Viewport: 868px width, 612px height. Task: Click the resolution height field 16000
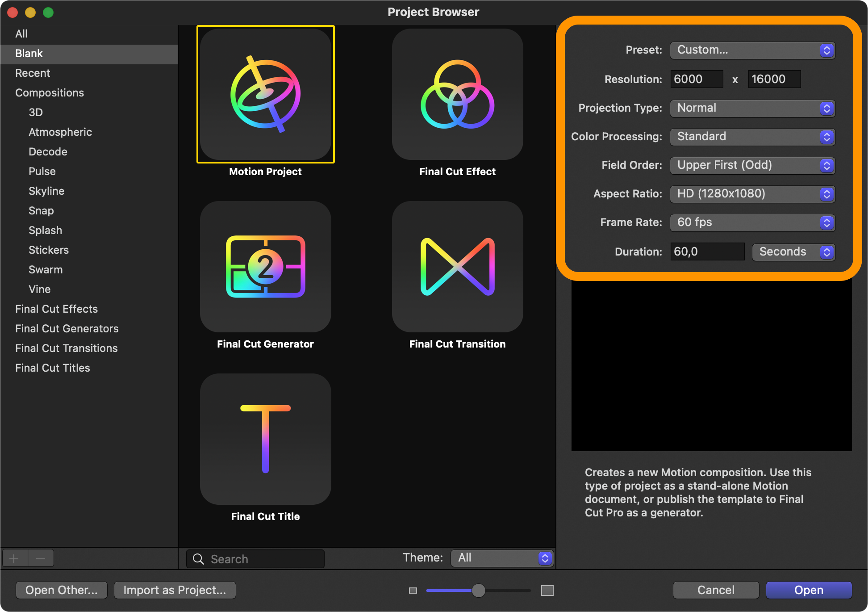coord(774,79)
